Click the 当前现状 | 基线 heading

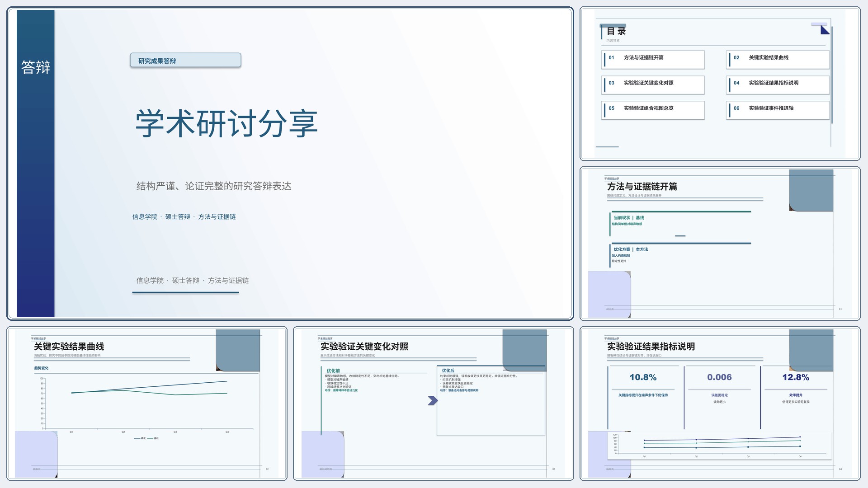628,218
